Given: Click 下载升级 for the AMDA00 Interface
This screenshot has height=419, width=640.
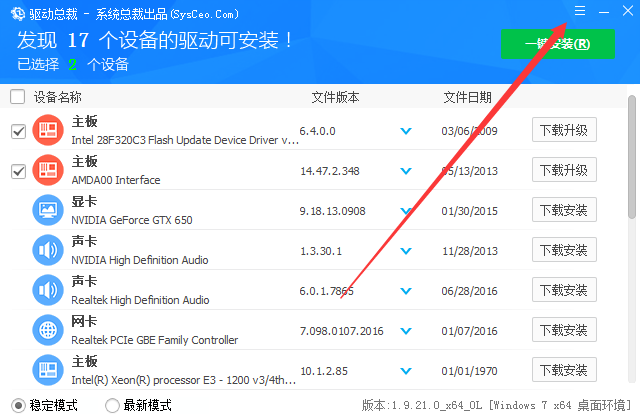Looking at the screenshot, I should pyautogui.click(x=563, y=170).
